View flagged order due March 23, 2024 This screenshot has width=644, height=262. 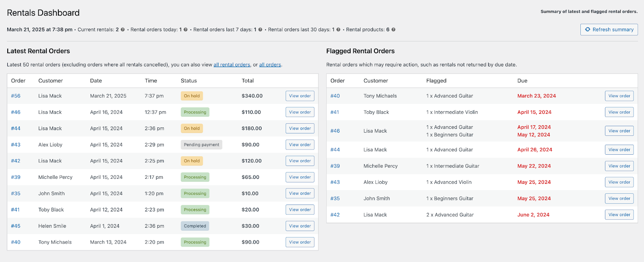(x=619, y=96)
